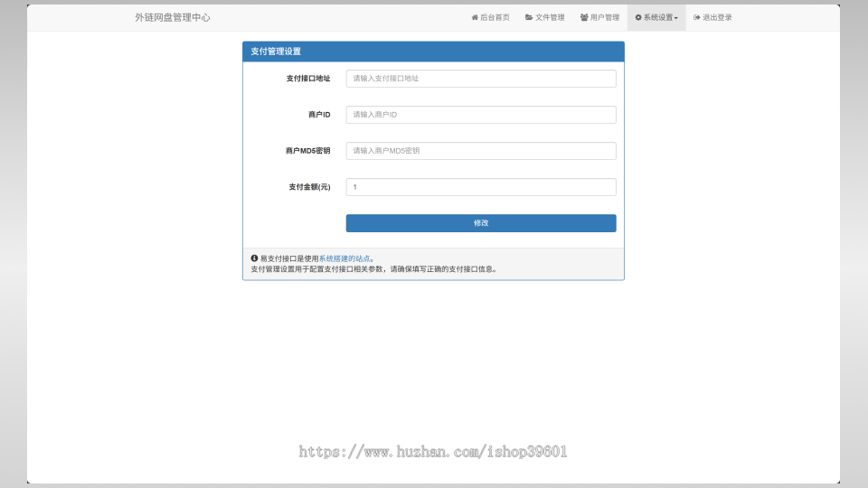Click the 商户MD5密钥 label
Screen dimensions: 868x488
[307, 151]
